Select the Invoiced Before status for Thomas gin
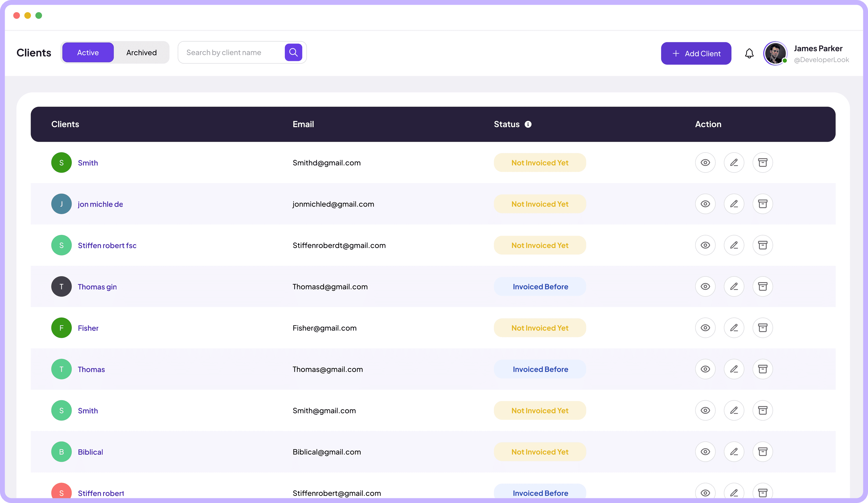This screenshot has width=868, height=503. click(540, 286)
